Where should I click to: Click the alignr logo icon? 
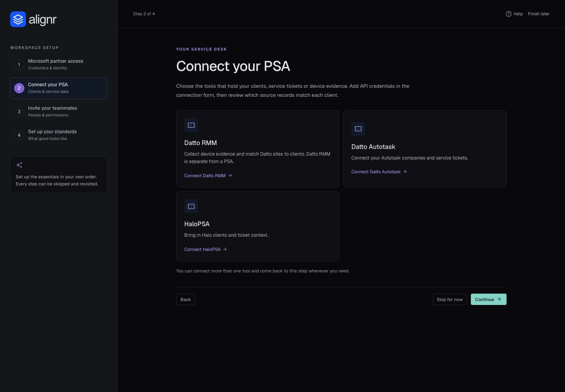[x=18, y=19]
